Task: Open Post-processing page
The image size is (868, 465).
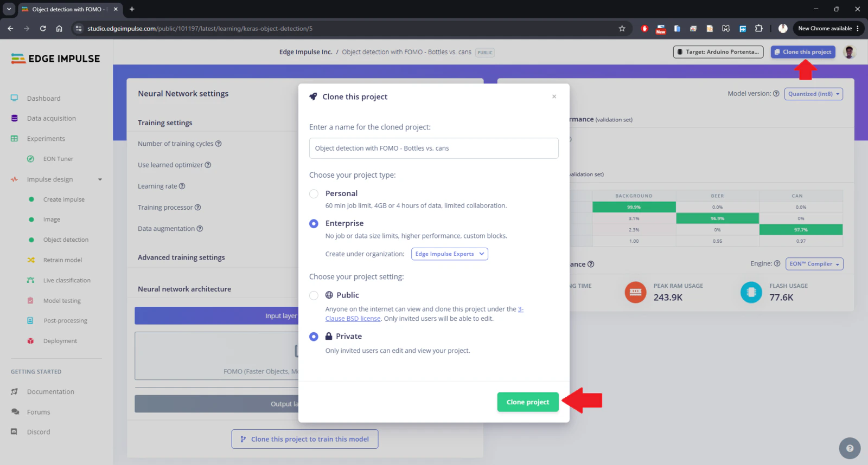Action: pyautogui.click(x=65, y=321)
